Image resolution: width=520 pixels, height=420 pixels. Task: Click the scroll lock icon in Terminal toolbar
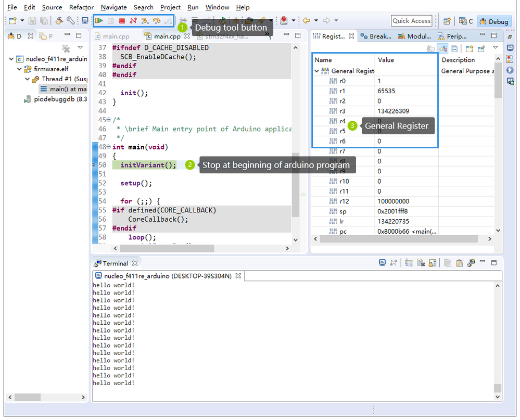click(x=433, y=263)
